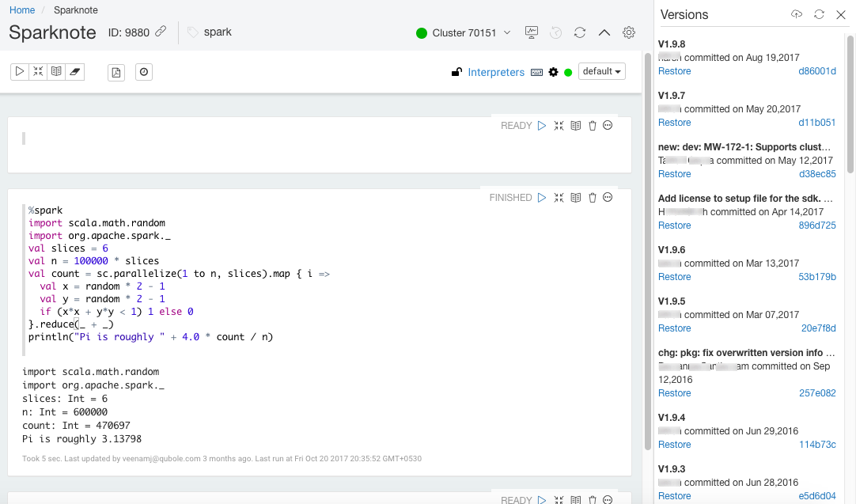Restore version V1.9.6
The image size is (856, 504).
click(674, 277)
